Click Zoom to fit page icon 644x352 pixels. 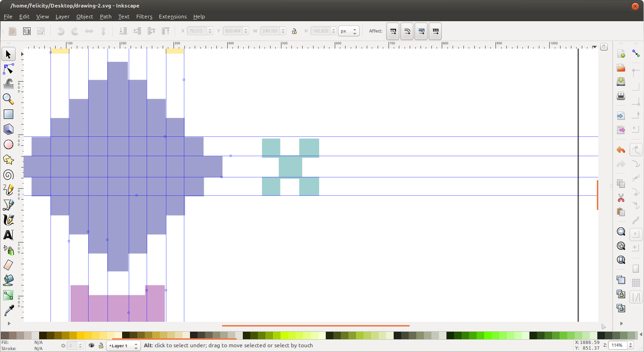pyautogui.click(x=621, y=260)
